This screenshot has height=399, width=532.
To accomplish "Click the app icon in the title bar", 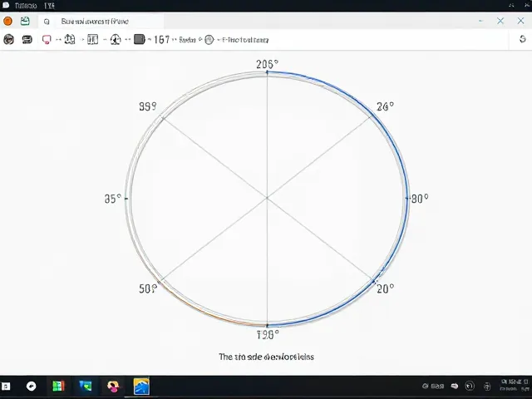I will tap(6, 5).
